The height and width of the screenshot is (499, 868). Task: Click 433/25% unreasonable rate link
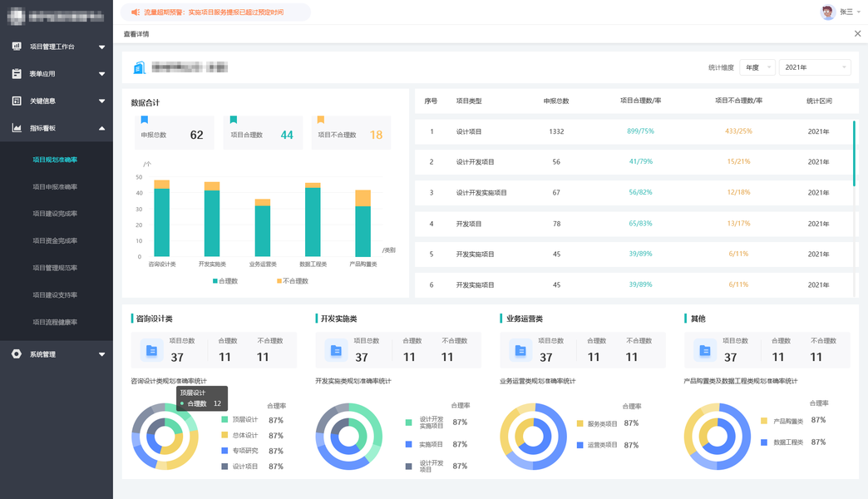pyautogui.click(x=738, y=131)
